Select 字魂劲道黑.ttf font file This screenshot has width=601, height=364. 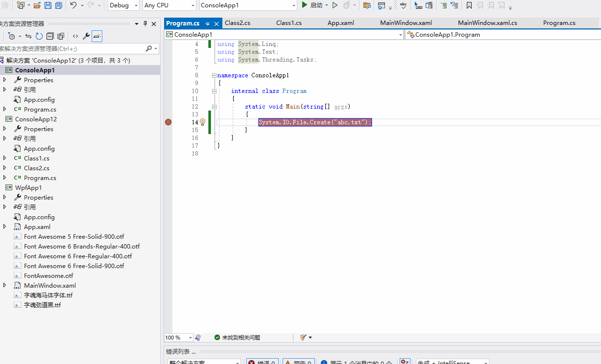pyautogui.click(x=43, y=305)
